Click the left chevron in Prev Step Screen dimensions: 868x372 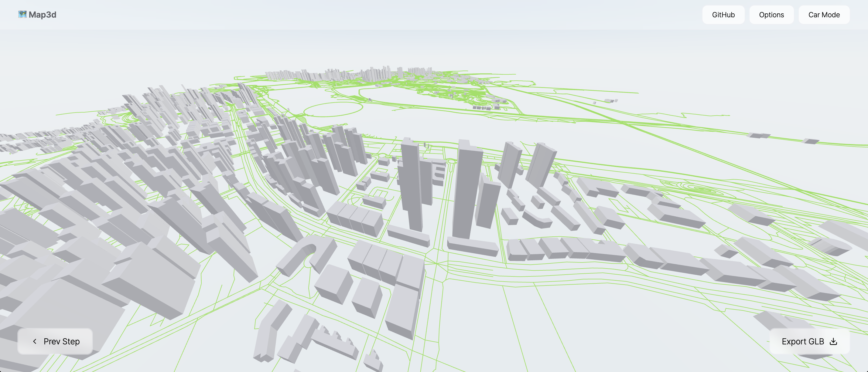pos(35,341)
